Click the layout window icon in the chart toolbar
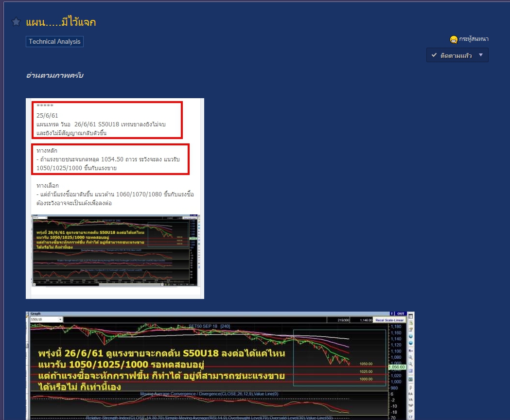Image resolution: width=510 pixels, height=420 pixels. pyautogui.click(x=410, y=316)
